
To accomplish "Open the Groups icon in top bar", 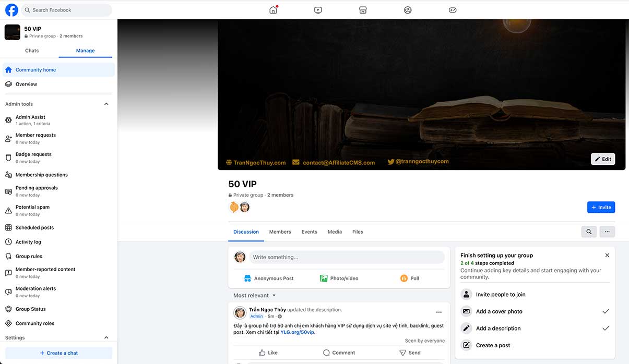I will [408, 10].
